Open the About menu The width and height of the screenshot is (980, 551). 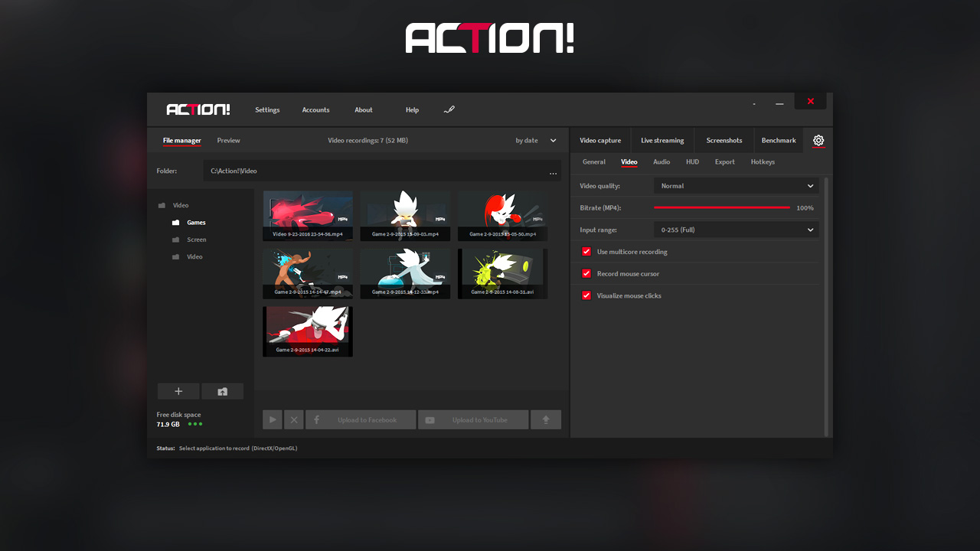364,110
